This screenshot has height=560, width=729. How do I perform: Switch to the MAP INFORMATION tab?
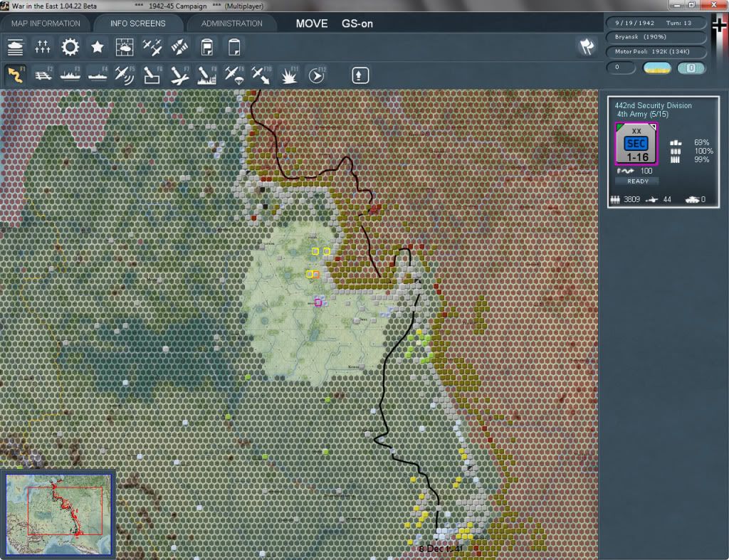click(46, 23)
